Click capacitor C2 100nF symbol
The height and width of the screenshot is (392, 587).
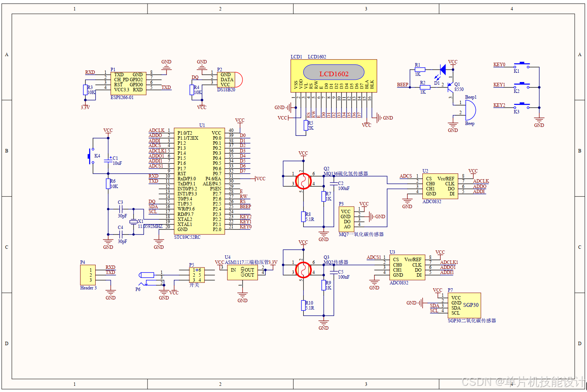coord(334,184)
